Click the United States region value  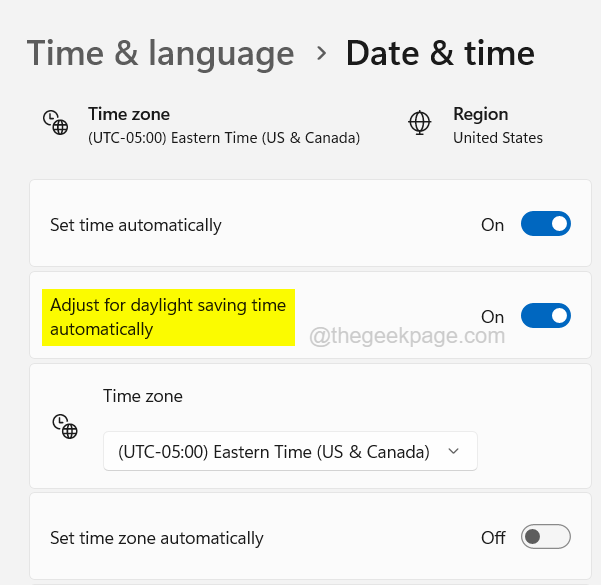pyautogui.click(x=498, y=138)
